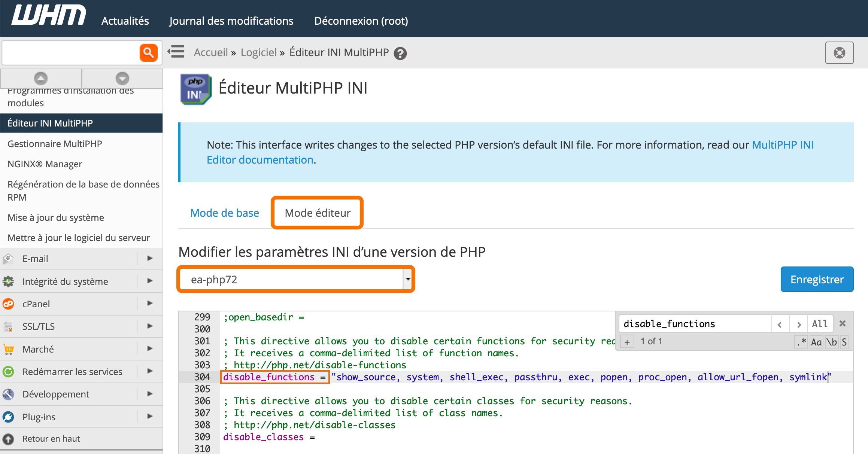This screenshot has width=868, height=454.
Task: Go to next search match in editor
Action: tap(798, 324)
